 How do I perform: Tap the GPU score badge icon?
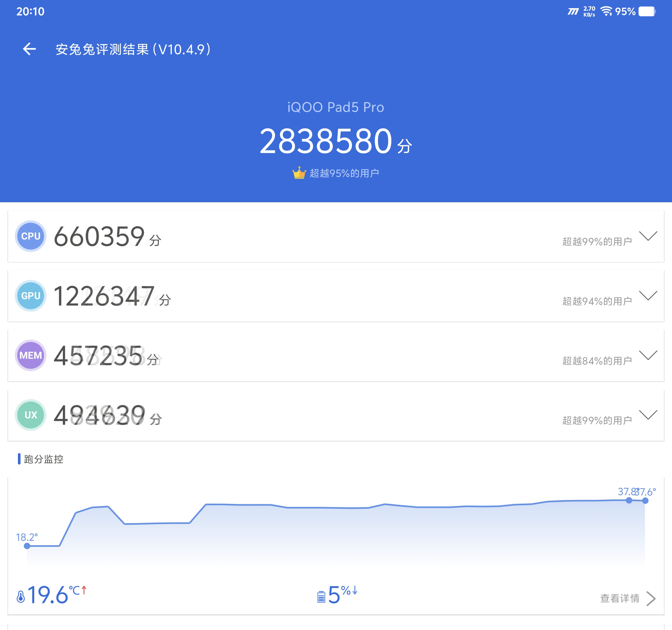tap(31, 295)
